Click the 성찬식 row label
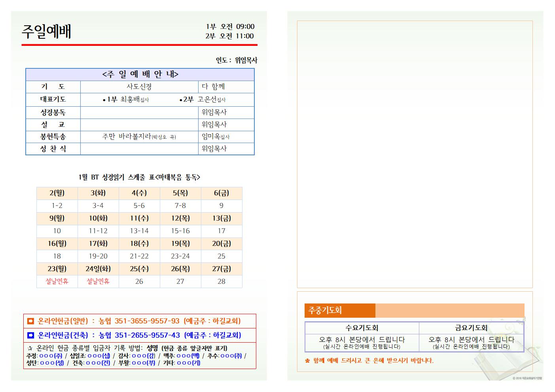 pyautogui.click(x=53, y=149)
